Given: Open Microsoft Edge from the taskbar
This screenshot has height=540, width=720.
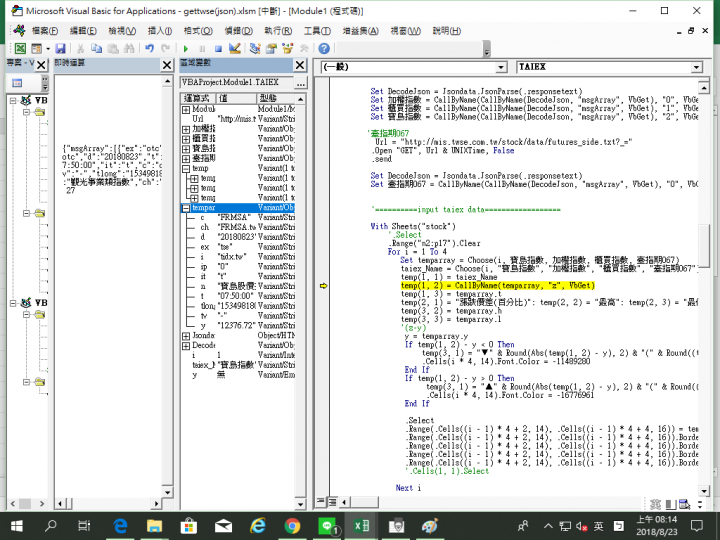Looking at the screenshot, I should click(x=120, y=525).
